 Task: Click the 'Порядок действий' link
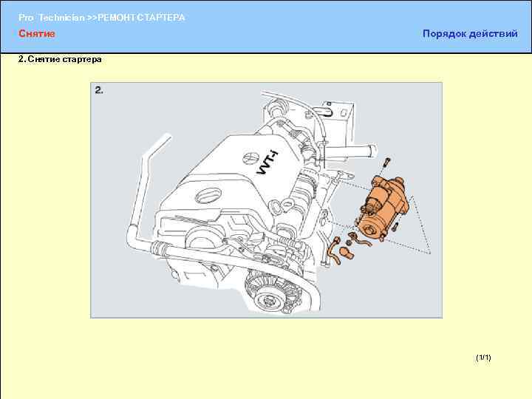click(470, 33)
